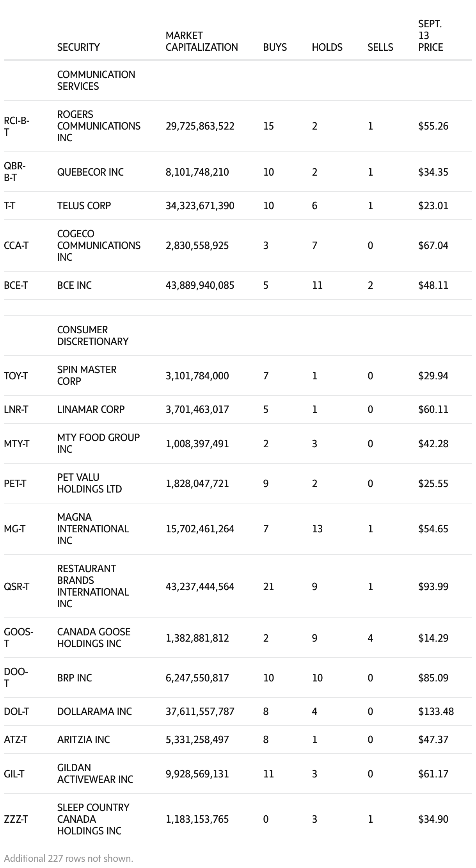The height and width of the screenshot is (868, 476).
Task: Click the HOLDS column header
Action: coord(327,47)
